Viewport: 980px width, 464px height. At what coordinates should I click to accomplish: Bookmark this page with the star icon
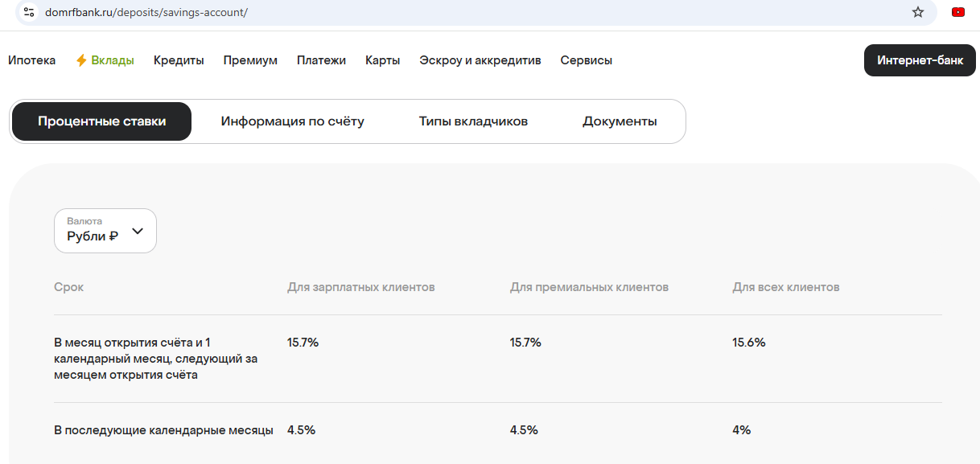(x=917, y=12)
